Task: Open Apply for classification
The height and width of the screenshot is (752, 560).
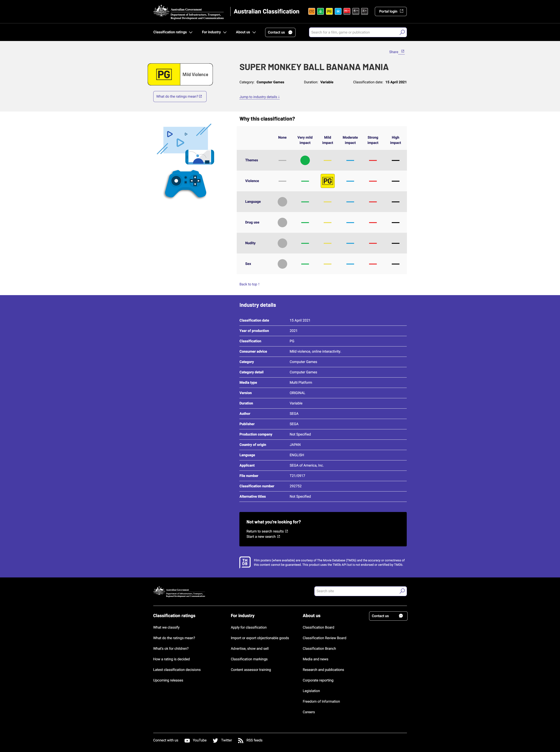Action: (249, 627)
